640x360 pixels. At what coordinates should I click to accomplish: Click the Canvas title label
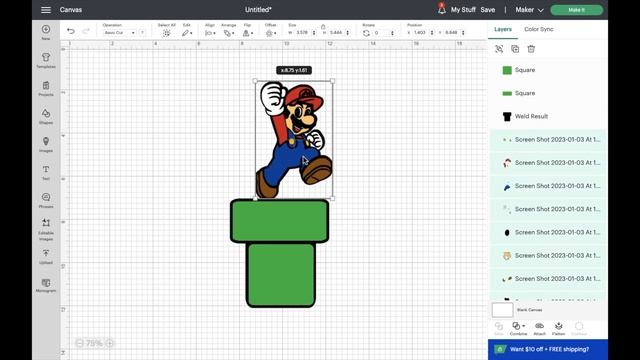[x=71, y=10]
